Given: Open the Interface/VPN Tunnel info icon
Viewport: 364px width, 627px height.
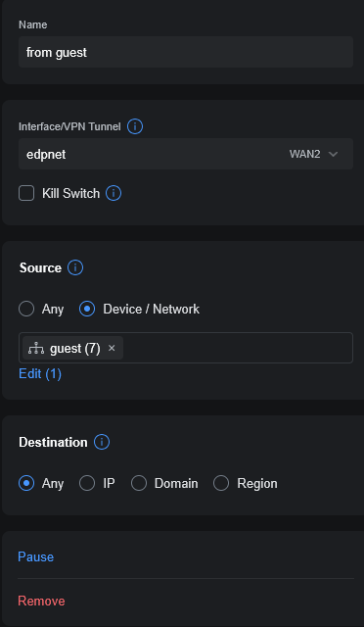Looking at the screenshot, I should [135, 126].
